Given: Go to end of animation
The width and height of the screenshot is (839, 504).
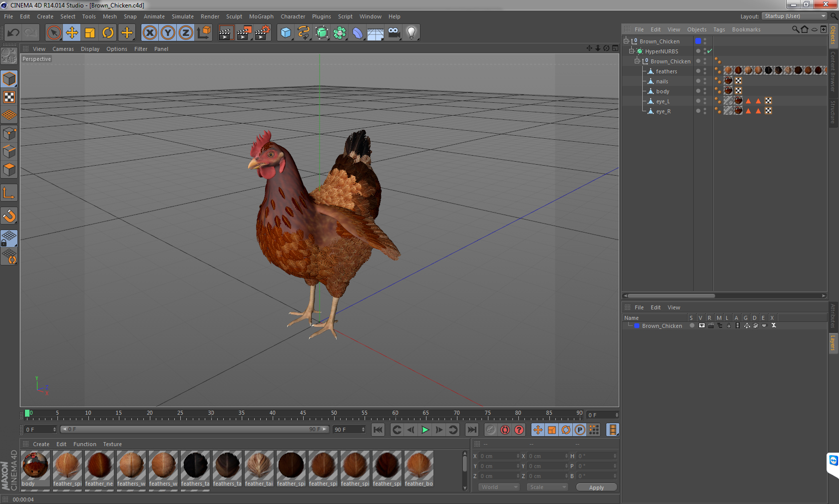Looking at the screenshot, I should pos(471,430).
